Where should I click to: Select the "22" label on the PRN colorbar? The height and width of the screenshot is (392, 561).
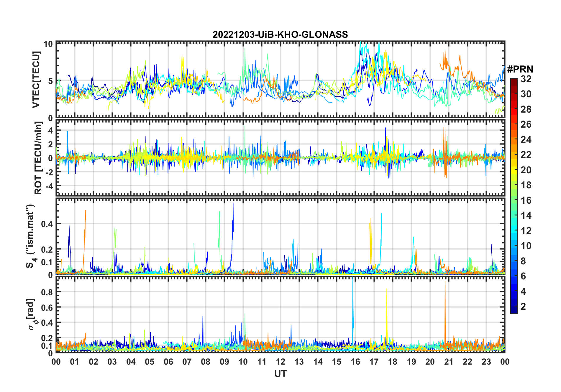click(x=526, y=155)
